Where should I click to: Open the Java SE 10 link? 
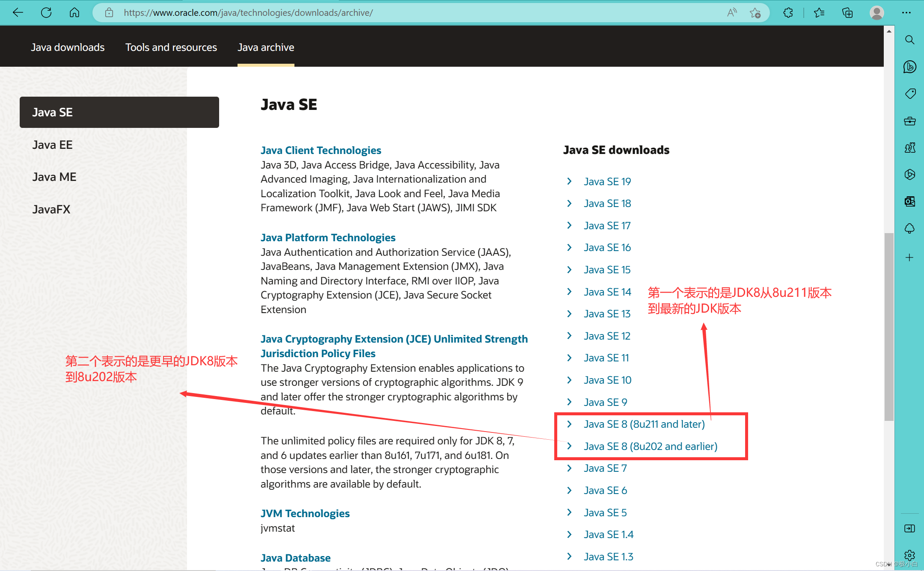tap(608, 380)
